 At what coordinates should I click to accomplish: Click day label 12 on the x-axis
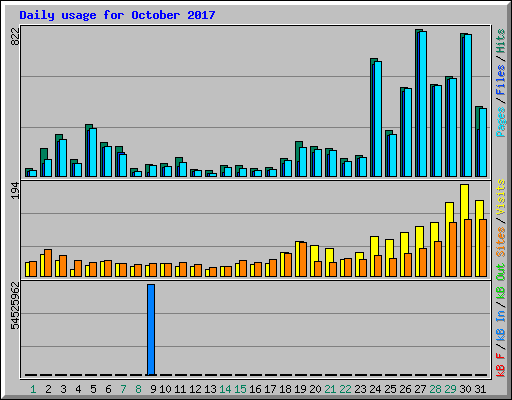click(x=195, y=389)
